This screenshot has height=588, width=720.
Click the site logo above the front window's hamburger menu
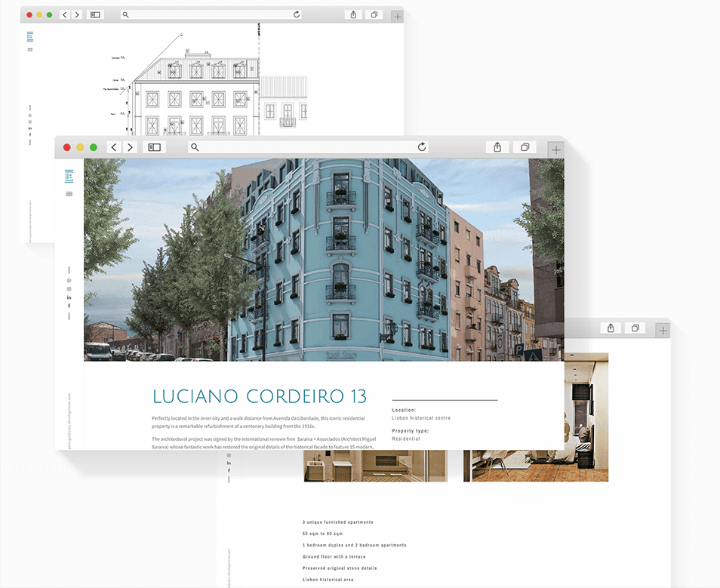pyautogui.click(x=69, y=176)
